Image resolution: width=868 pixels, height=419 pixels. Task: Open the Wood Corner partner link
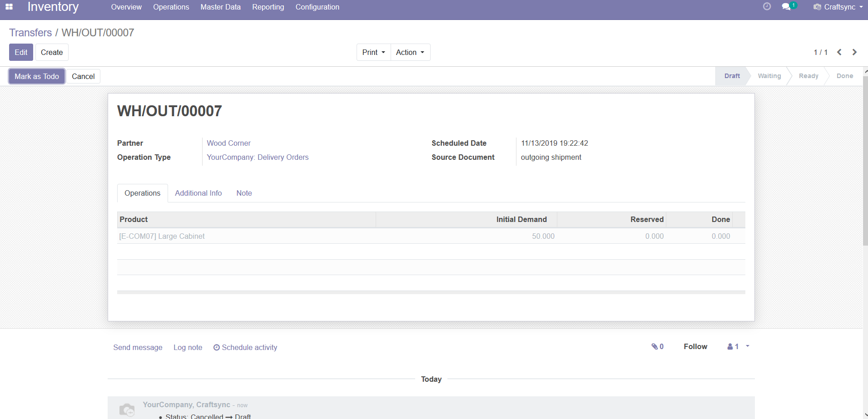228,143
